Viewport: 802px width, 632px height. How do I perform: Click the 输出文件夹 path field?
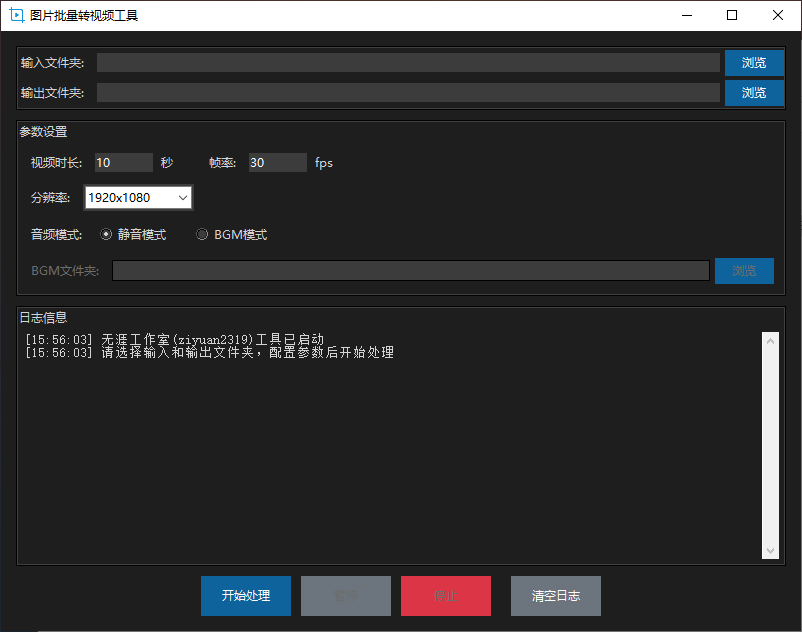point(408,93)
